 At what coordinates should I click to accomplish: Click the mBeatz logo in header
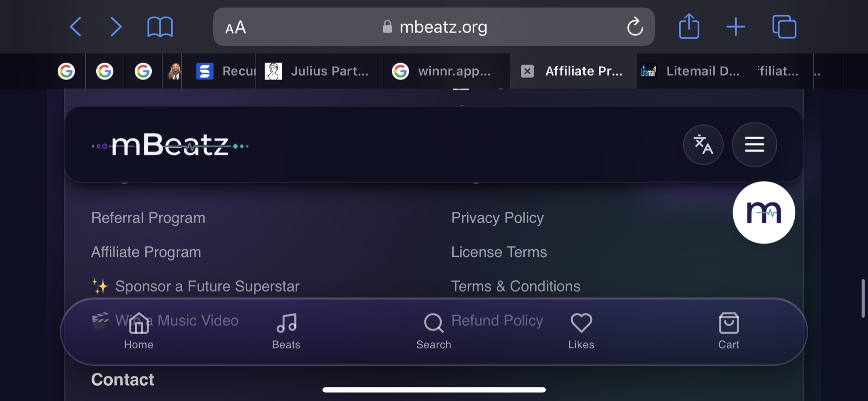170,146
